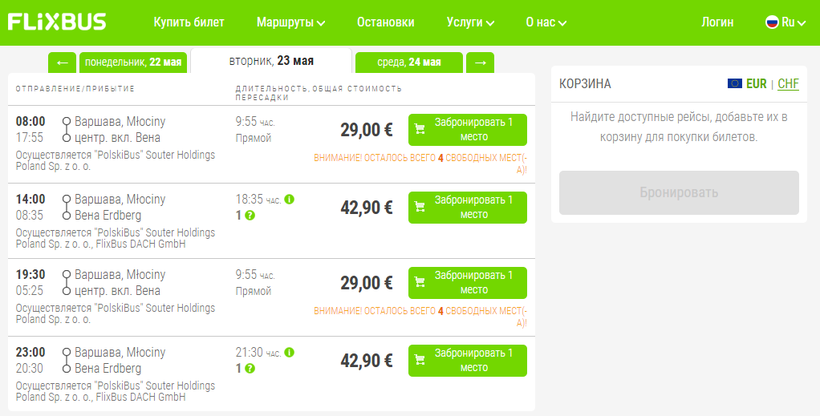Click transfer help icon on 14:00 trip
The width and height of the screenshot is (820, 416).
click(250, 215)
